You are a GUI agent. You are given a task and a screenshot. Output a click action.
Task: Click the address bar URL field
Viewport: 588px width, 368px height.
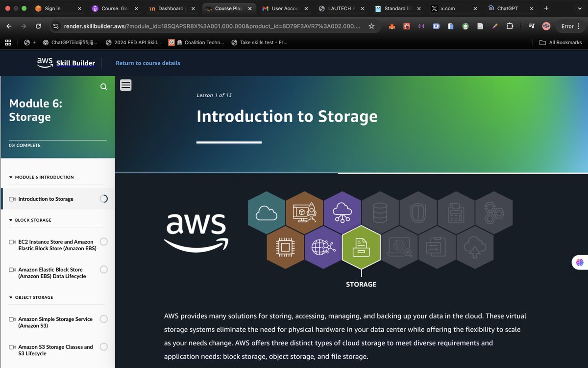(212, 26)
